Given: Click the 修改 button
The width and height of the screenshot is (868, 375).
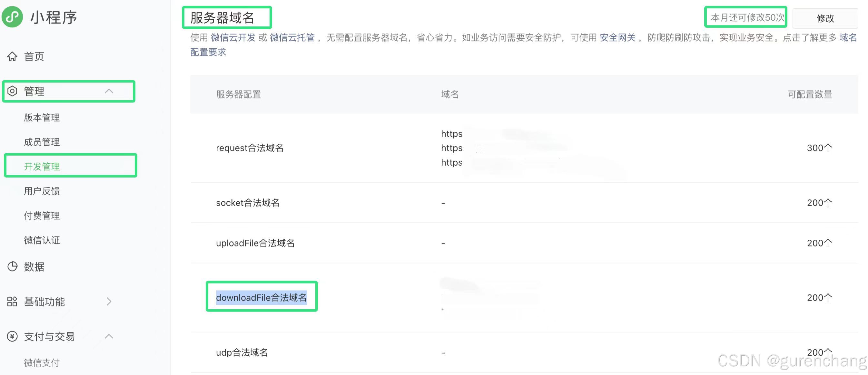Looking at the screenshot, I should click(x=826, y=18).
